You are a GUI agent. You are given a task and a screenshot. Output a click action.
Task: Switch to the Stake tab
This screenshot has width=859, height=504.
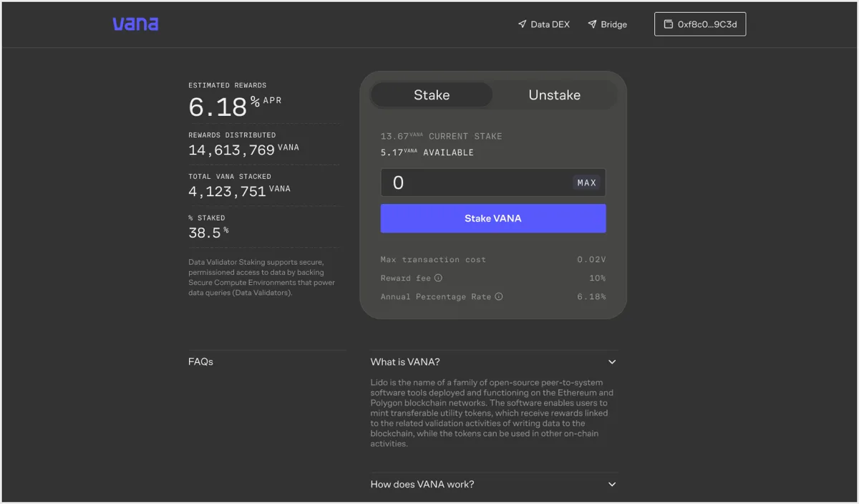click(432, 95)
